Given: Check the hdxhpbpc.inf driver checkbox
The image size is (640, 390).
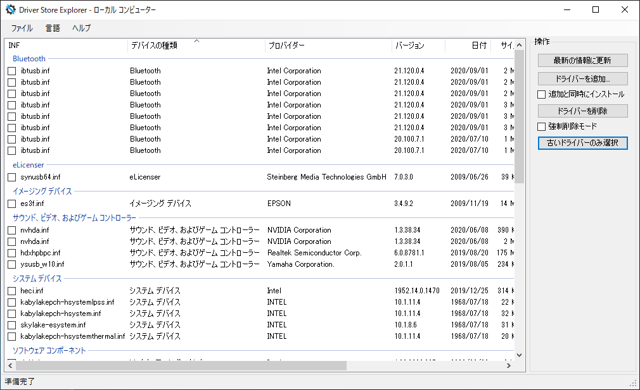Looking at the screenshot, I should 12,253.
